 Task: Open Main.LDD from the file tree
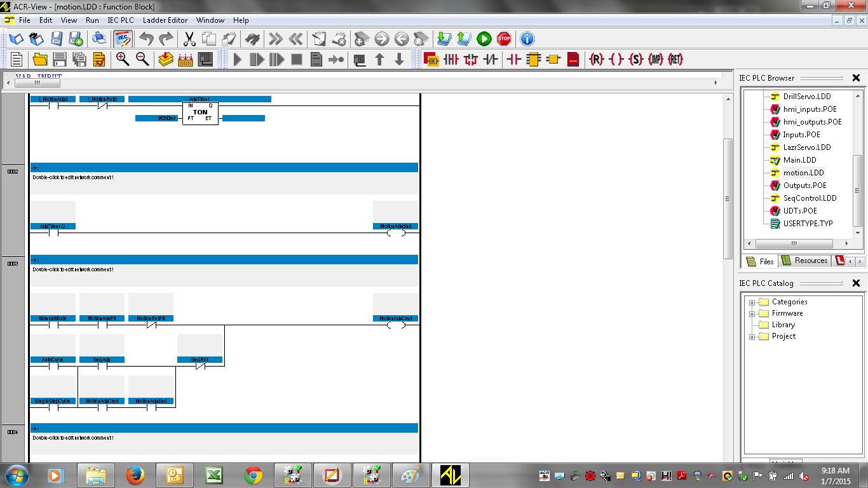(799, 160)
